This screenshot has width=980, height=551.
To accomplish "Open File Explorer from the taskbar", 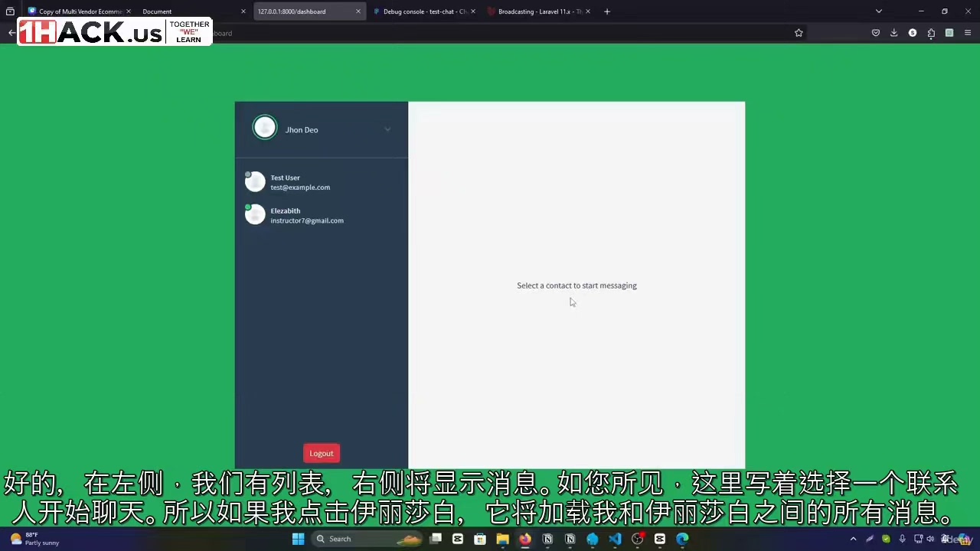I will point(502,539).
